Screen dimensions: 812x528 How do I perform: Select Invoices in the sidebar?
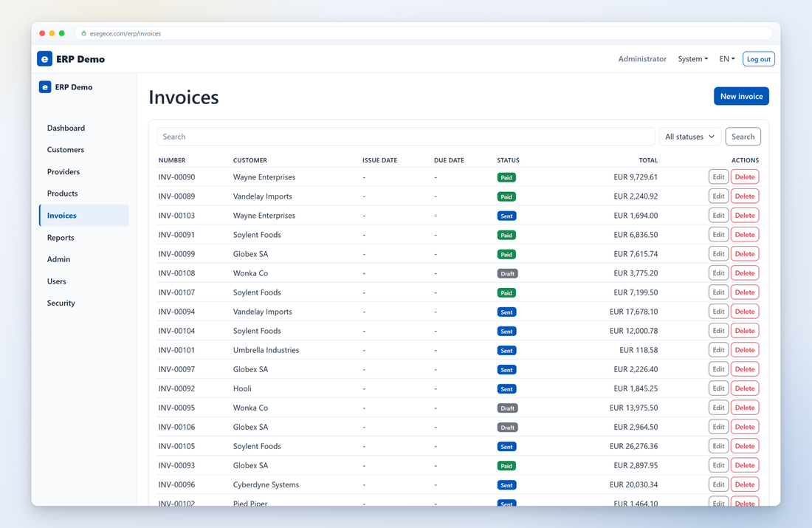pos(84,216)
